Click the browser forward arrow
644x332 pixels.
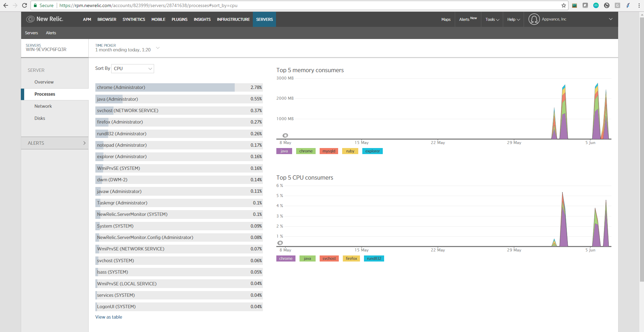[x=15, y=5]
